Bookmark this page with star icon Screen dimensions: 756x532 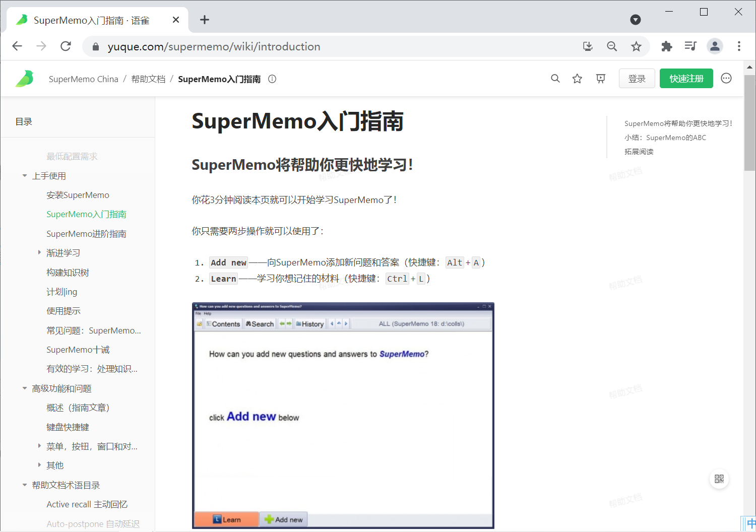tap(636, 46)
